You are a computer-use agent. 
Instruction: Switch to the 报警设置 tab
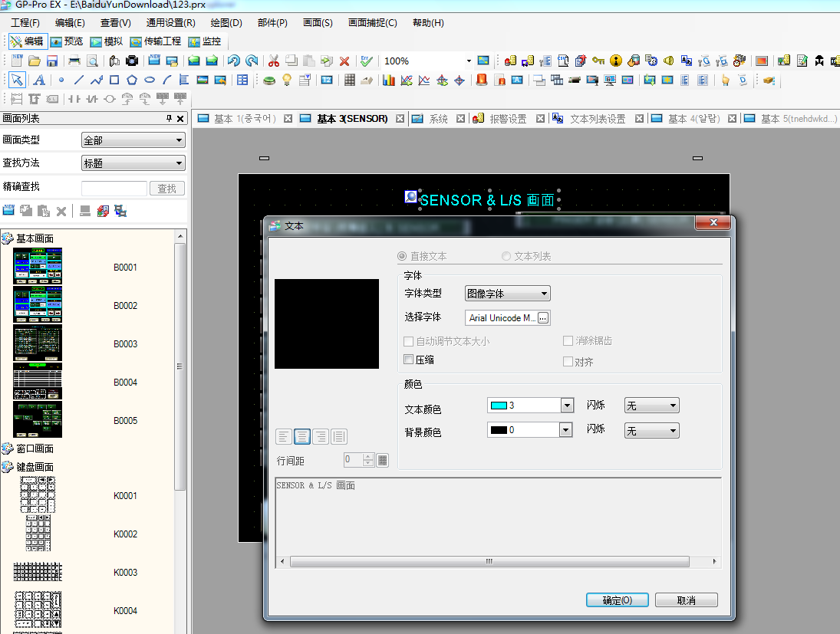point(507,119)
